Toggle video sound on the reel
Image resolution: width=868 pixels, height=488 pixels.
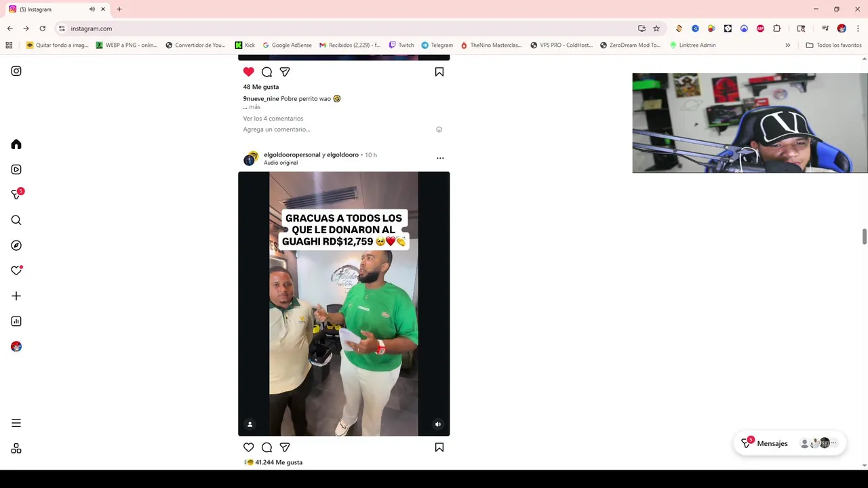coord(438,424)
